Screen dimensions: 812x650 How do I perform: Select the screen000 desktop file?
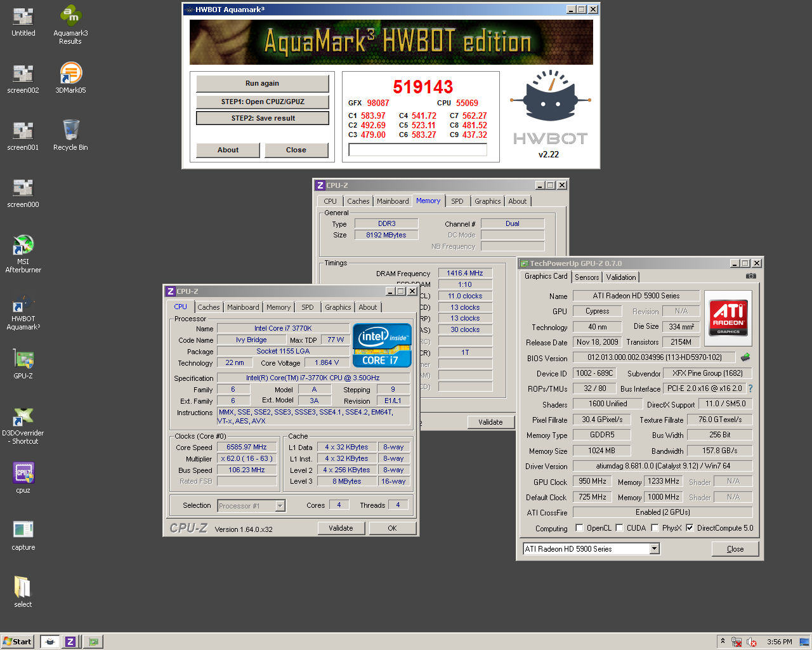23,193
